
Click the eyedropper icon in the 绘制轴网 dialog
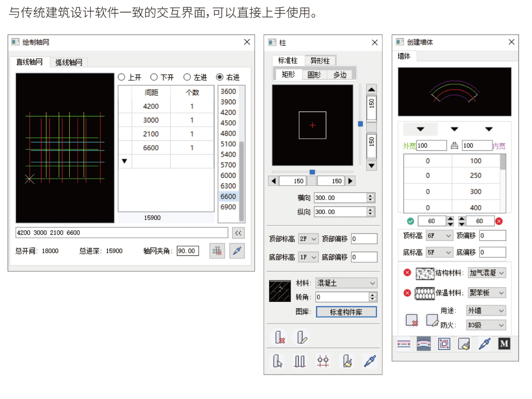pos(237,251)
